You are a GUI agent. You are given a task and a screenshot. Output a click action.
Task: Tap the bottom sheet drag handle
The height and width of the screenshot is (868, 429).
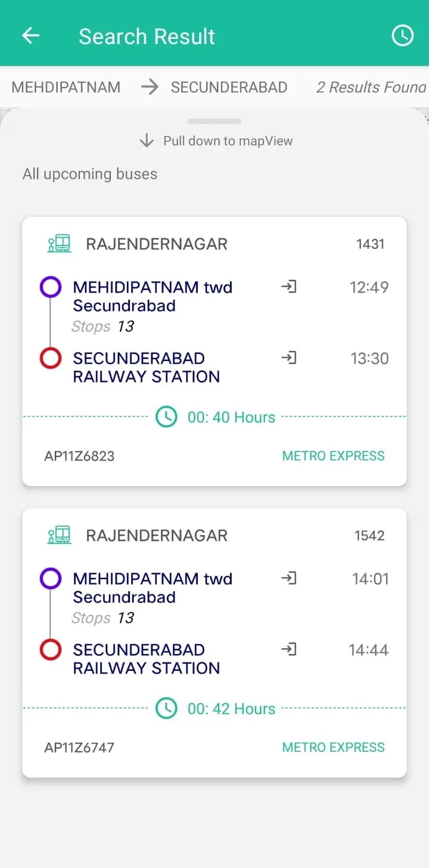pyautogui.click(x=214, y=122)
